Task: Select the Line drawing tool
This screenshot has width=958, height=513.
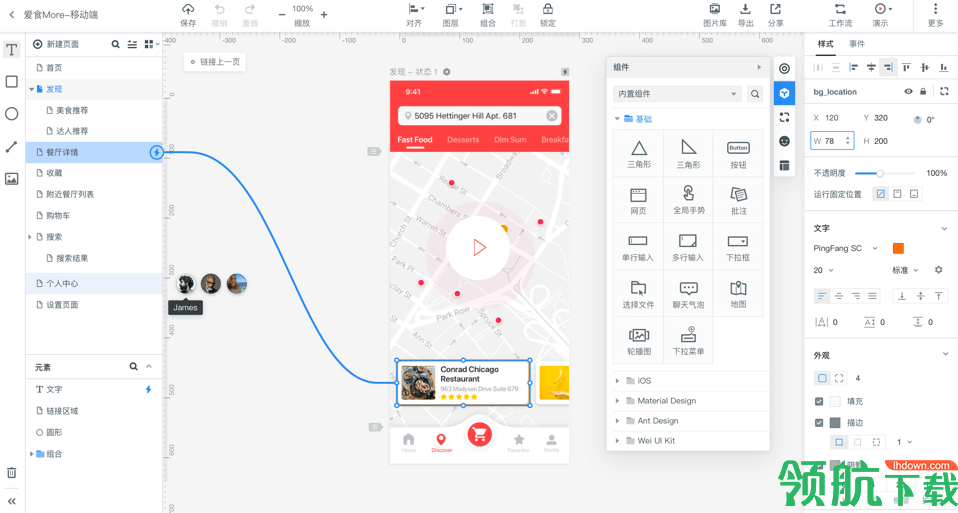Action: tap(12, 147)
